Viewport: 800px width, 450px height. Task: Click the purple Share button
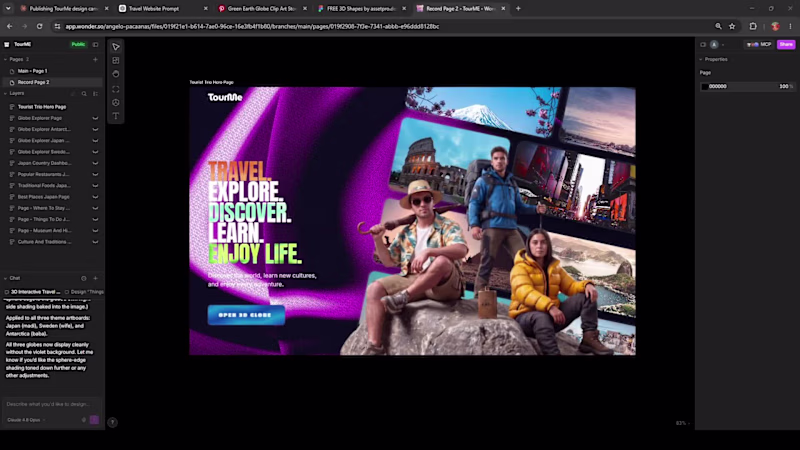pyautogui.click(x=786, y=44)
